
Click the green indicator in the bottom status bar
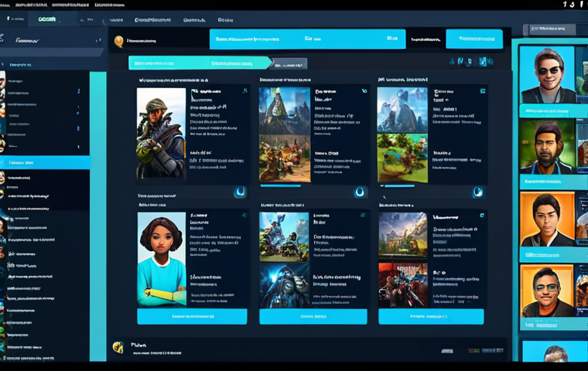(x=473, y=351)
